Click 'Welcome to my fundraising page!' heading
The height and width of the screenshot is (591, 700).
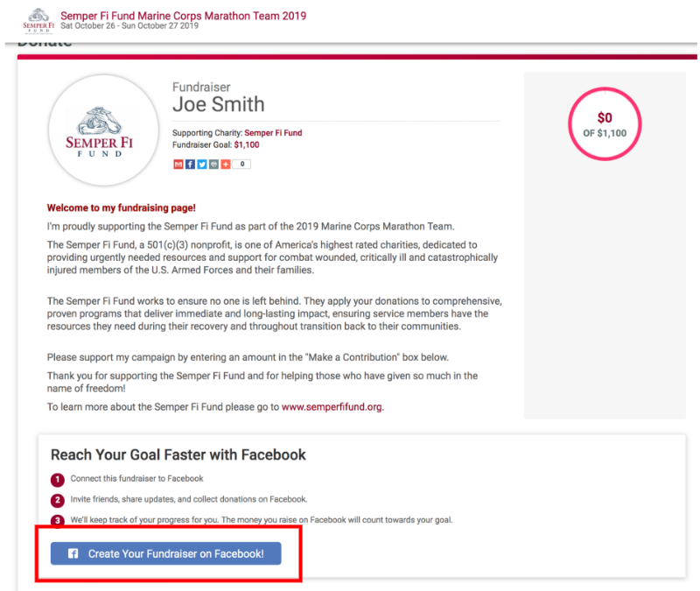pyautogui.click(x=122, y=208)
